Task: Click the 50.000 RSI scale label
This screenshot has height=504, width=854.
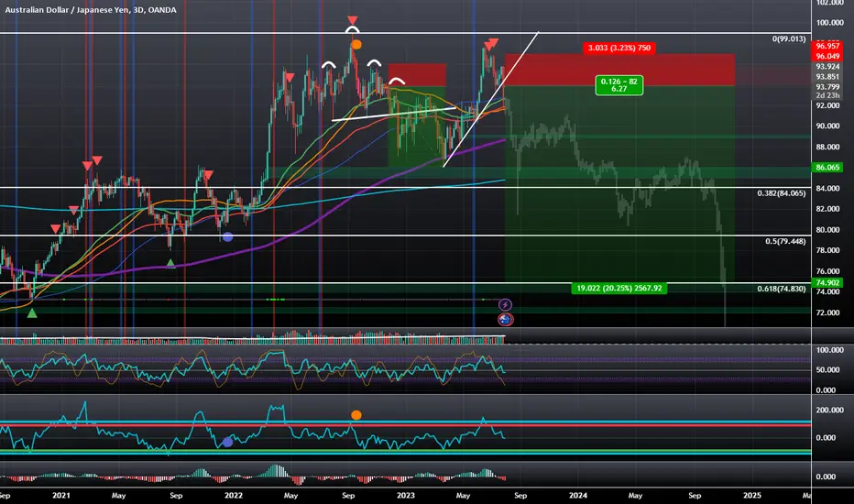Action: [827, 370]
